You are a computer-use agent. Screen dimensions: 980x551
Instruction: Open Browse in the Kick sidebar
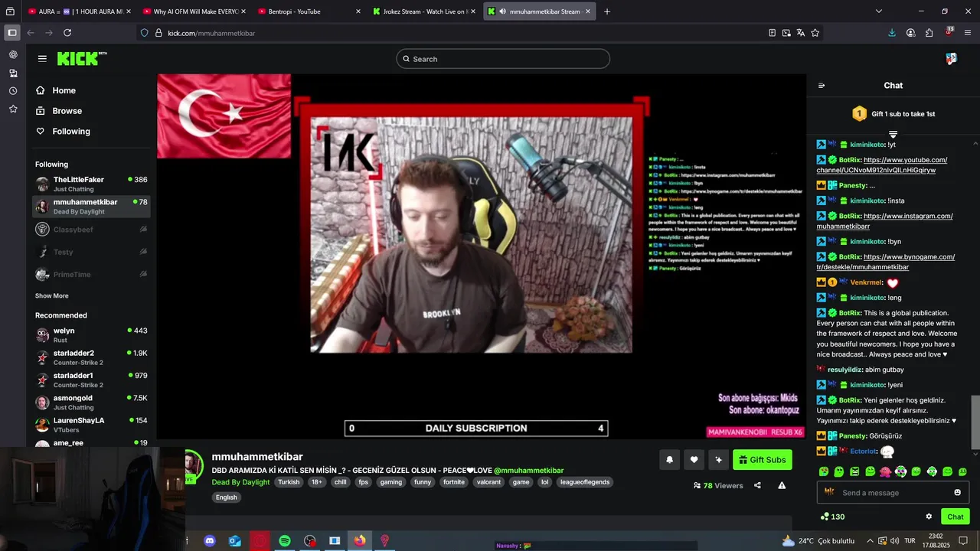67,111
